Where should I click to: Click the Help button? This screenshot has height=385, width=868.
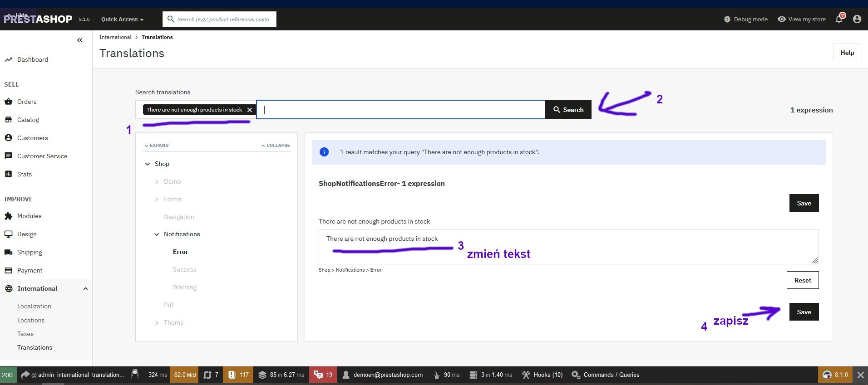(x=847, y=53)
